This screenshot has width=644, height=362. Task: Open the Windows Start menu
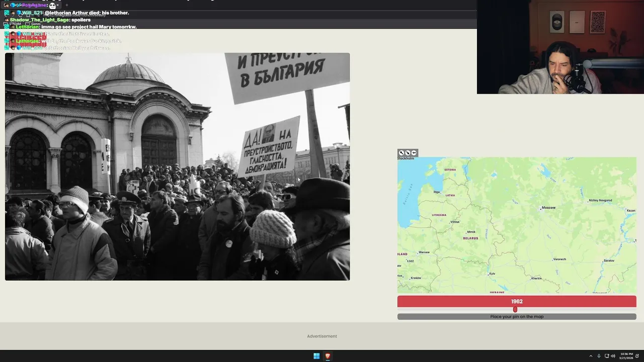pos(316,356)
